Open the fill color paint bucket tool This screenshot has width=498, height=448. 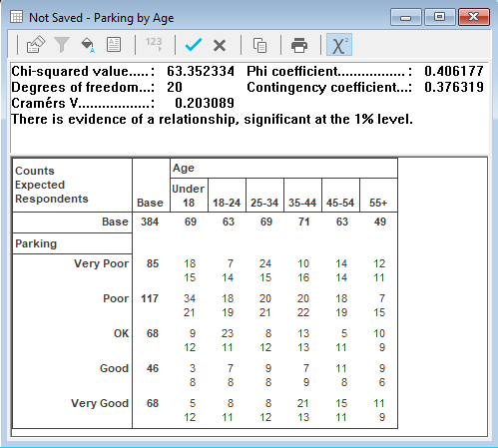88,45
